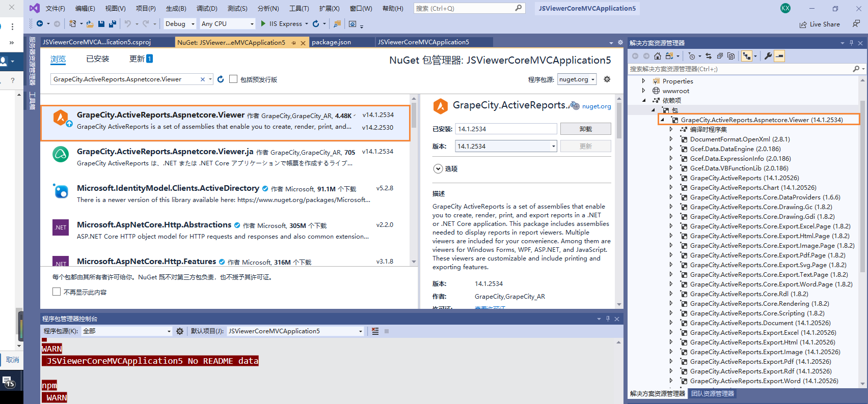Screen dimensions: 868x404
Task: Select GrapeCity.ActiveReports.Chart (14.1.20526) node
Action: click(x=753, y=188)
